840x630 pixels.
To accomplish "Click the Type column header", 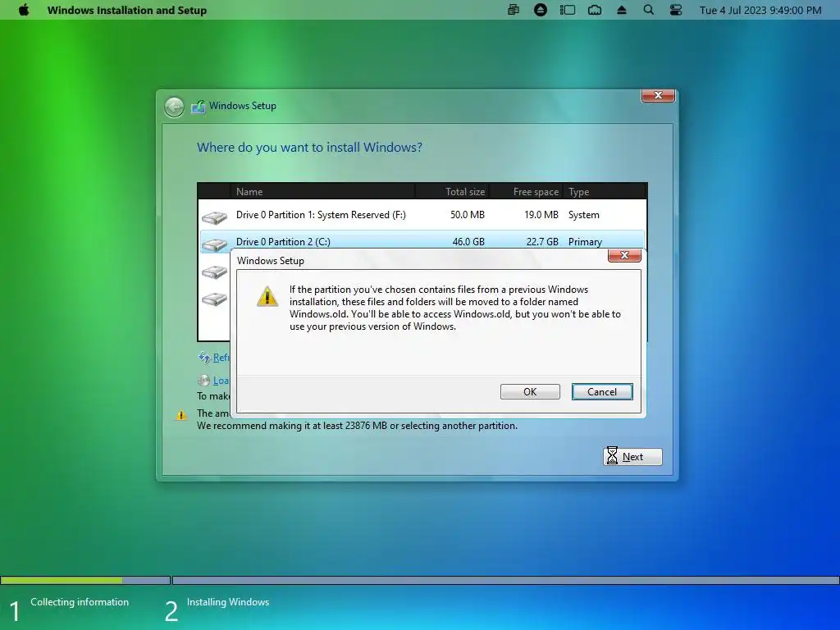I will click(x=605, y=191).
